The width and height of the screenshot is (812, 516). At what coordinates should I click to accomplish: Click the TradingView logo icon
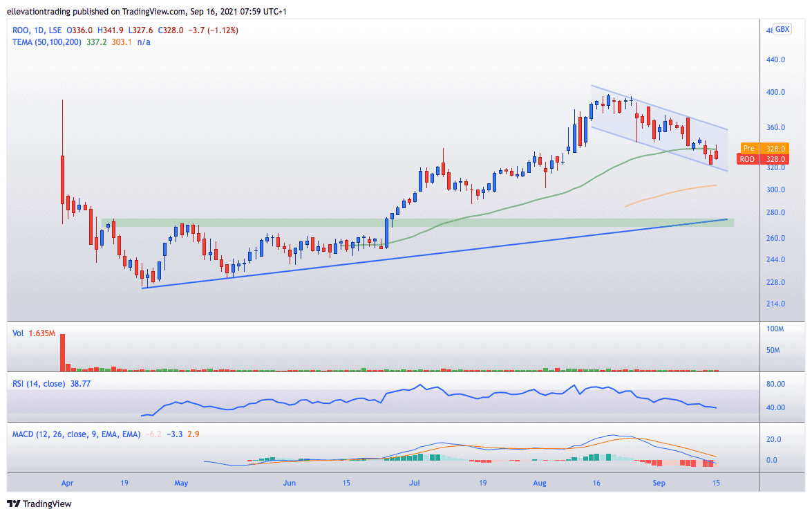[13, 504]
